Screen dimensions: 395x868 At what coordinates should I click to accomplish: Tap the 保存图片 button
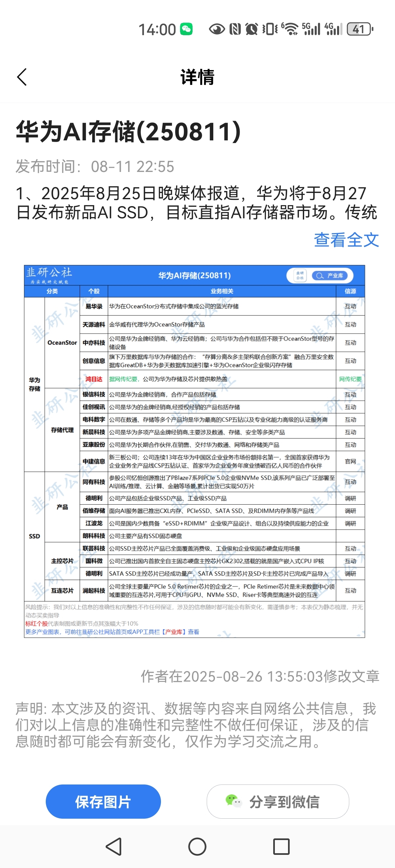click(103, 802)
